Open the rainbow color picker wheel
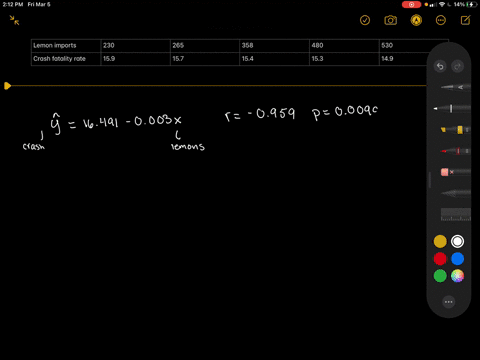The image size is (480, 360). tap(457, 276)
